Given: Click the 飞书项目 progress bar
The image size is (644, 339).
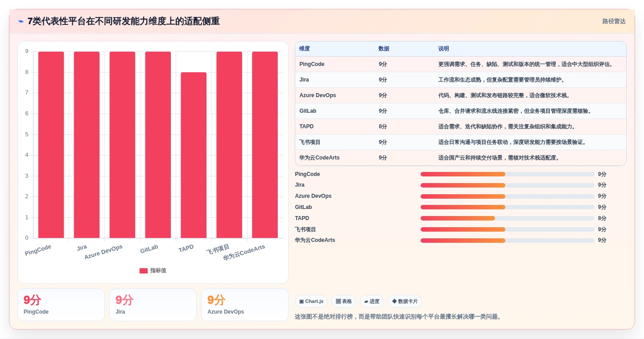Looking at the screenshot, I should coord(508,229).
